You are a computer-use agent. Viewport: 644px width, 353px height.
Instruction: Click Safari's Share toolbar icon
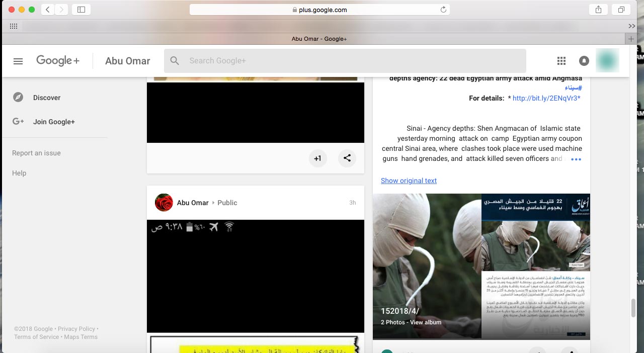coord(598,10)
